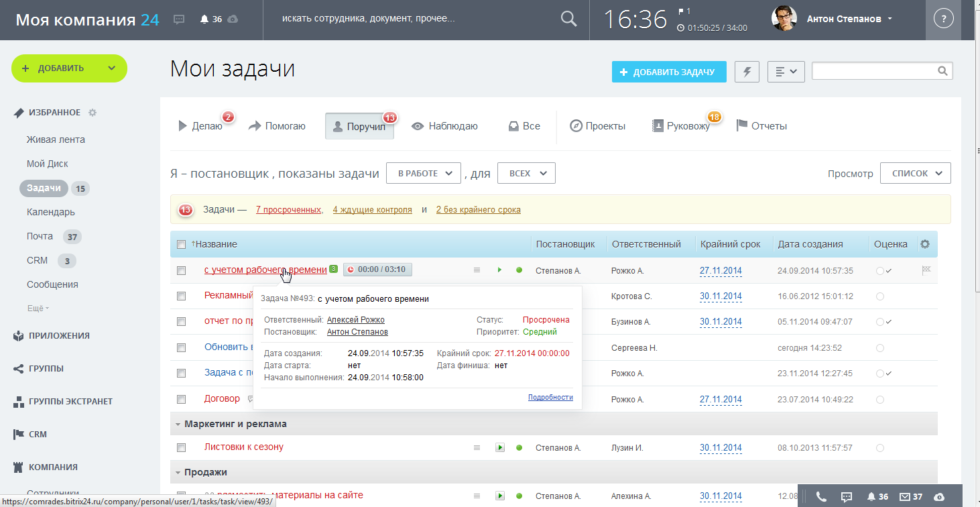Image resolution: width=980 pixels, height=507 pixels.
Task: Open the mail icon in bottom bar
Action: [x=905, y=497]
